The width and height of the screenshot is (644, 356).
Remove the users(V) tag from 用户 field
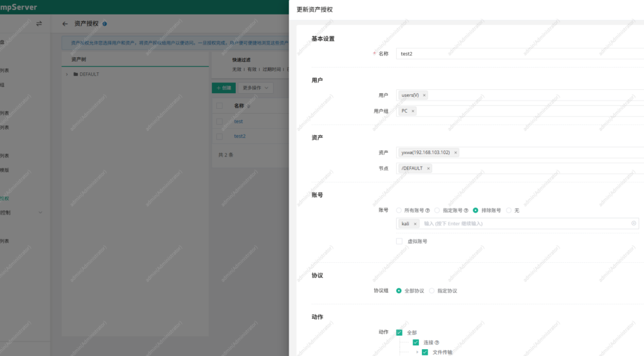coord(424,95)
